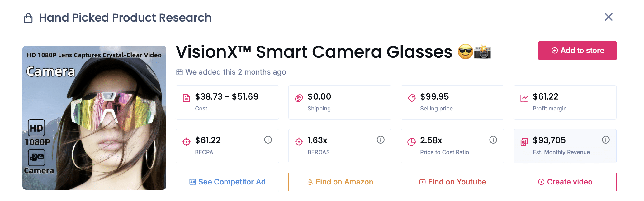Viewport: 644px width, 201px height.
Task: Click the calendar icon next to added date
Action: 179,72
